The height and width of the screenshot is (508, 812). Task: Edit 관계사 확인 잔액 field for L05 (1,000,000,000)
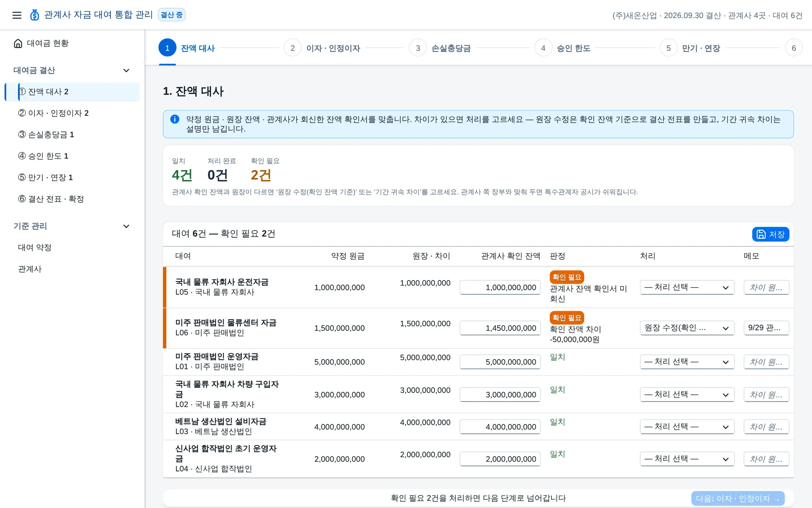pyautogui.click(x=500, y=287)
